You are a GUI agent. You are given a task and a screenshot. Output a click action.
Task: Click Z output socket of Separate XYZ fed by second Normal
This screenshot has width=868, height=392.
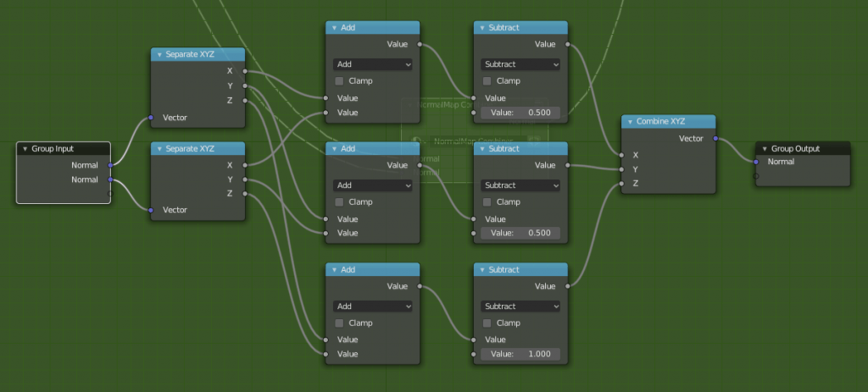pos(245,194)
